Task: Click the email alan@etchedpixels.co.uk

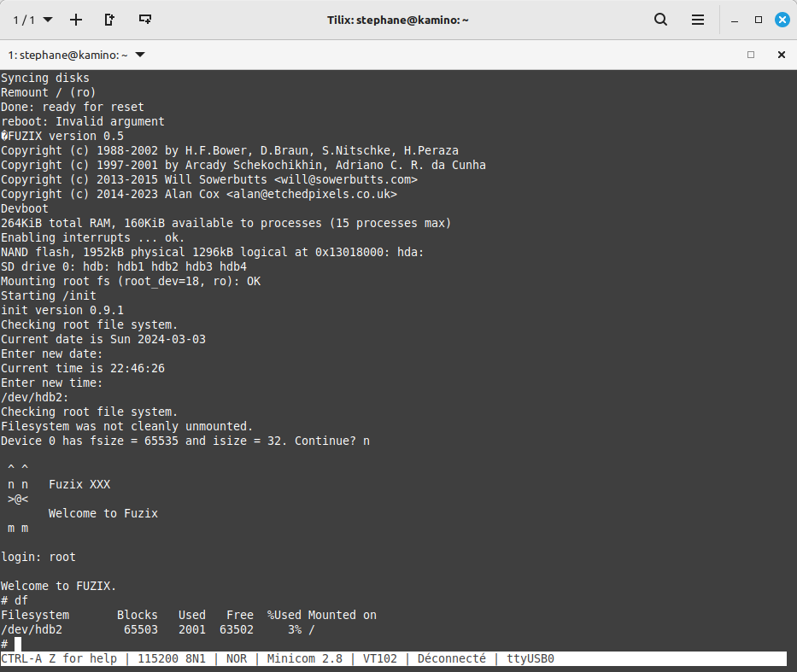Action: click(x=312, y=194)
